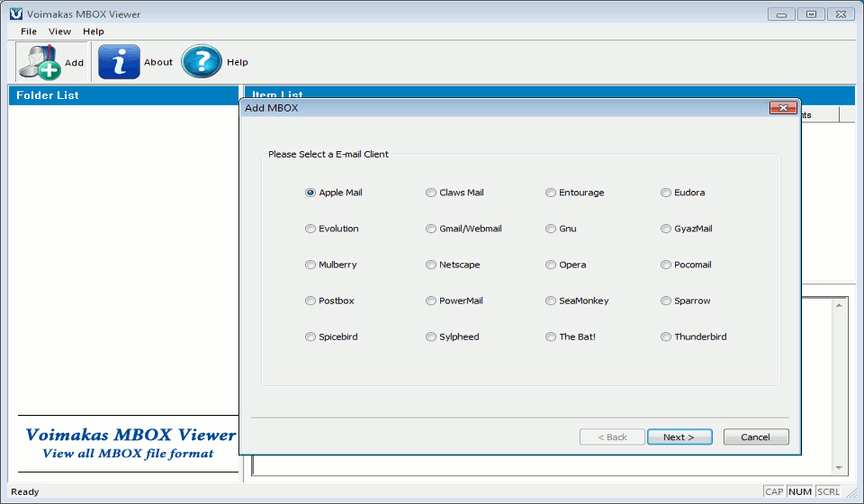Viewport: 864px width, 504px height.
Task: Maximize the Voimakas MBOX Viewer window
Action: (811, 14)
